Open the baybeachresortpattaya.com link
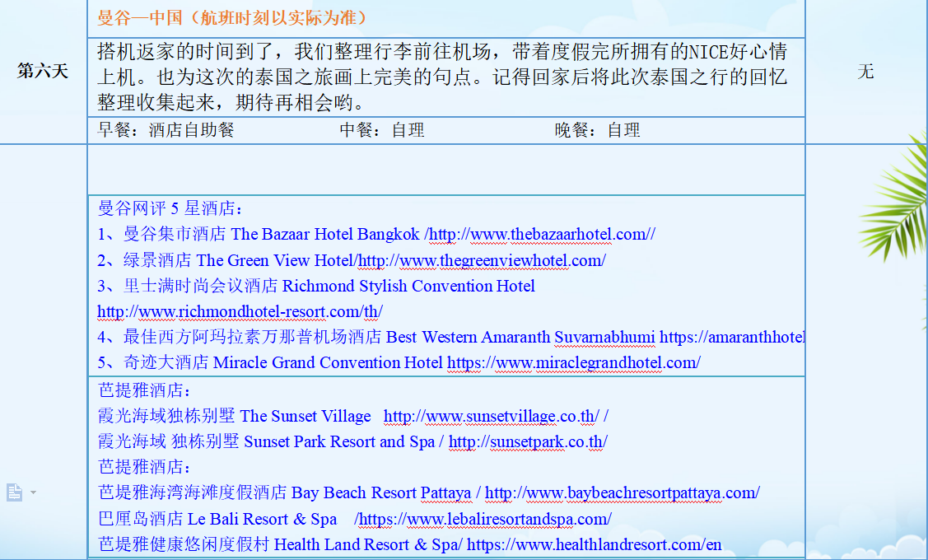 [622, 492]
